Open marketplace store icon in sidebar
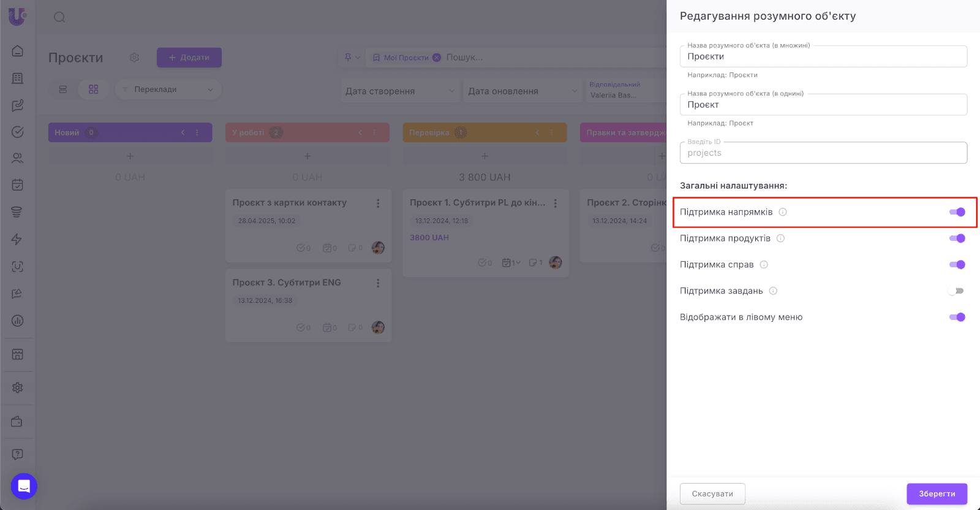The image size is (980, 510). point(18,354)
